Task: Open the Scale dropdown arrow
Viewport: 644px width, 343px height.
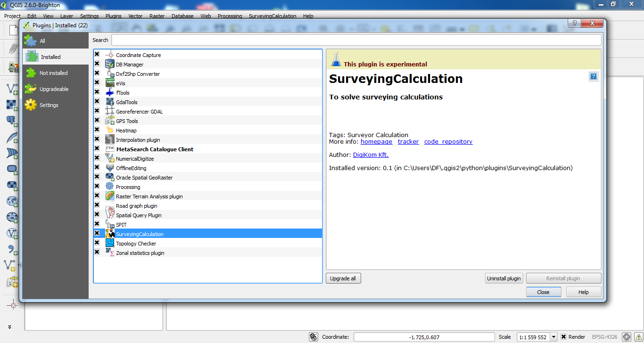Action: point(553,337)
